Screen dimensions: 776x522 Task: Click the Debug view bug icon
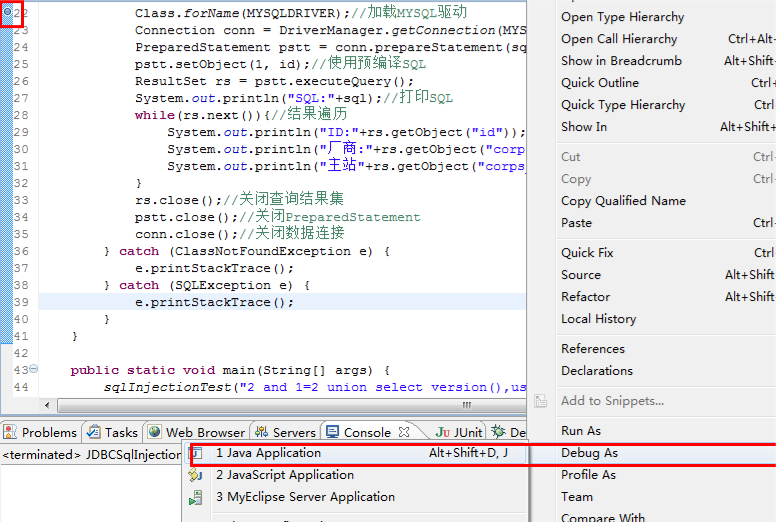tap(498, 432)
